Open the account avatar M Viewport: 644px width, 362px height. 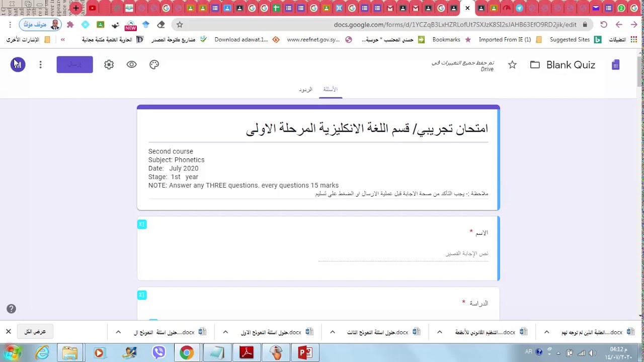coord(18,64)
